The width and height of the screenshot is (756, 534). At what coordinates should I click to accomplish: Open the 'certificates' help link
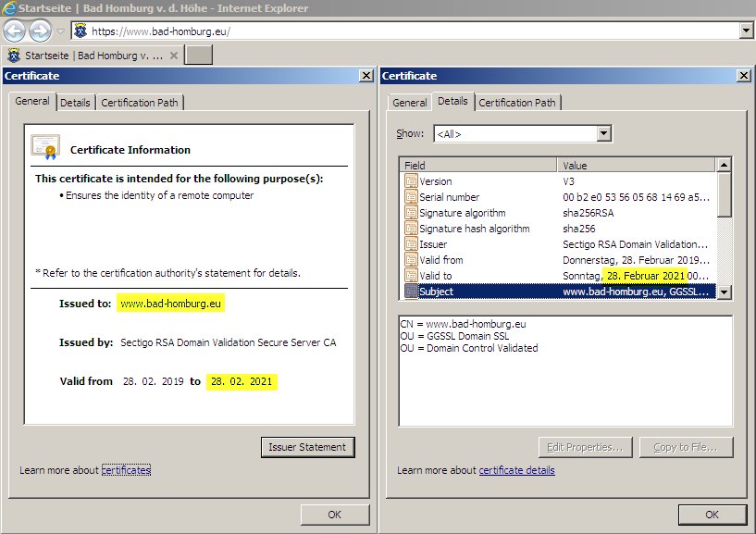click(126, 470)
